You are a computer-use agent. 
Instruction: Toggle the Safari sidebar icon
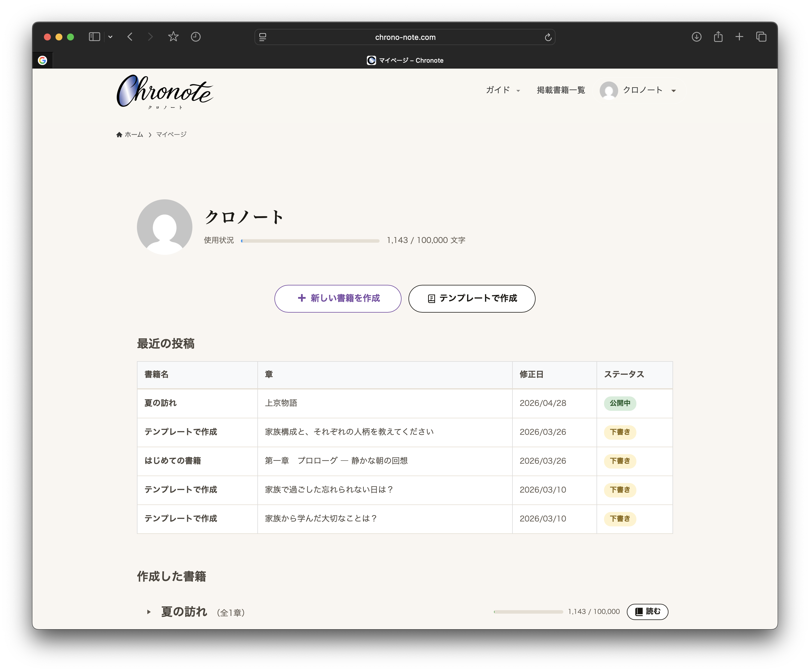(94, 37)
